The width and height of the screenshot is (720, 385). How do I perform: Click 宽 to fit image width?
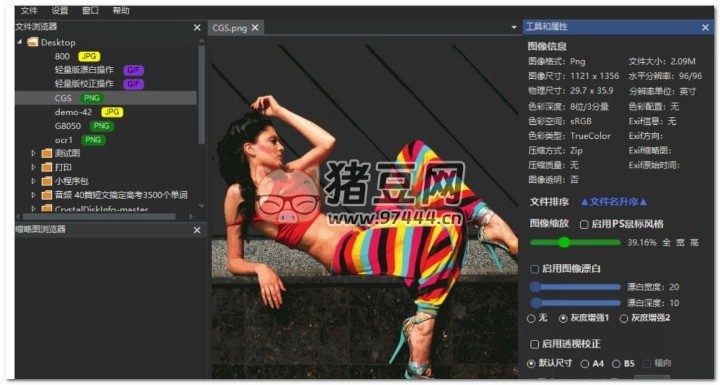(x=681, y=243)
